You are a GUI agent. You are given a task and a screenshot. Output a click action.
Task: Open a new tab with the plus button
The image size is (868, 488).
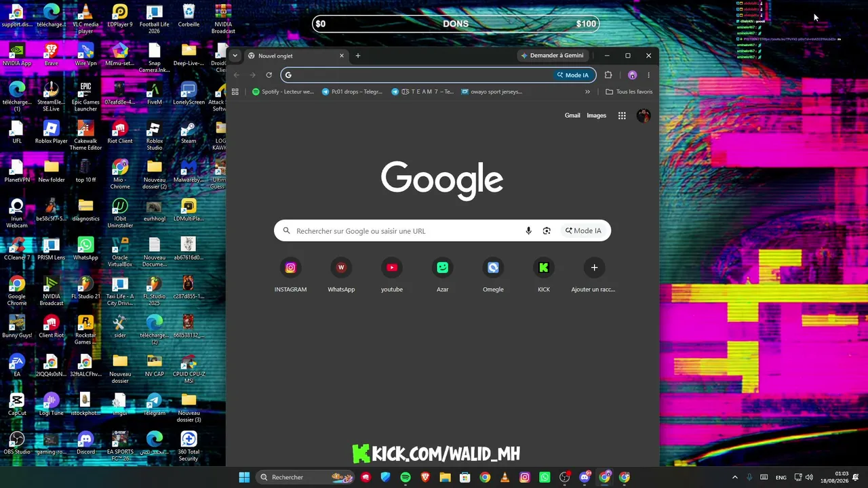click(x=358, y=56)
